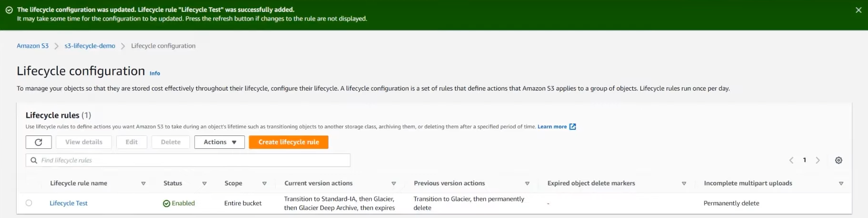
Task: Go to next page of rules
Action: [x=818, y=160]
